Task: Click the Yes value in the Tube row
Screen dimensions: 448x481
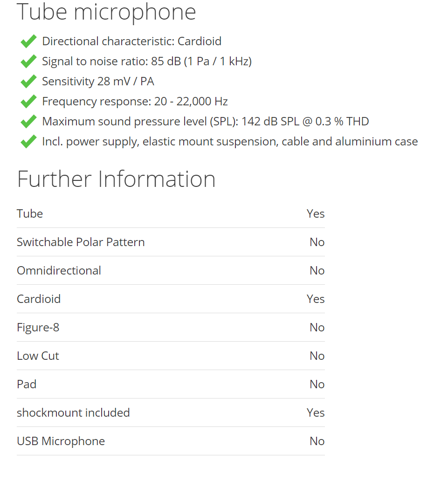Action: (316, 213)
